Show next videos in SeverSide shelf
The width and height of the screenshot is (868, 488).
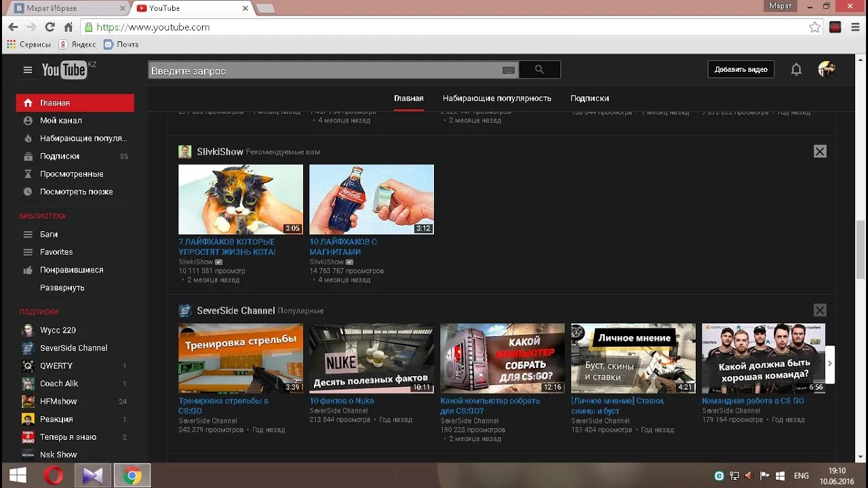point(829,363)
